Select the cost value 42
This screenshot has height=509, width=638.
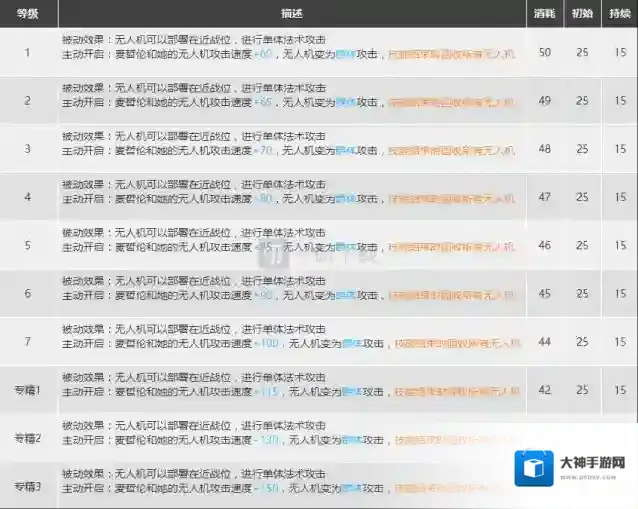click(x=544, y=390)
